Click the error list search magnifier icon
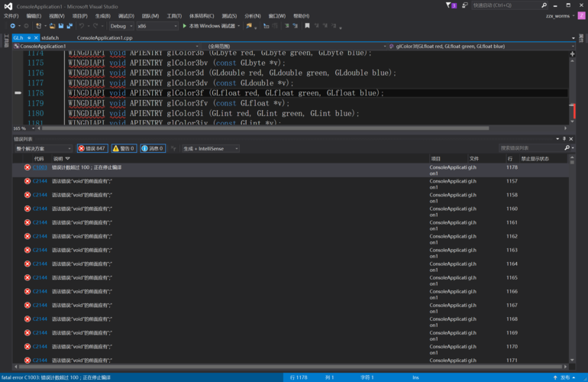 [567, 148]
